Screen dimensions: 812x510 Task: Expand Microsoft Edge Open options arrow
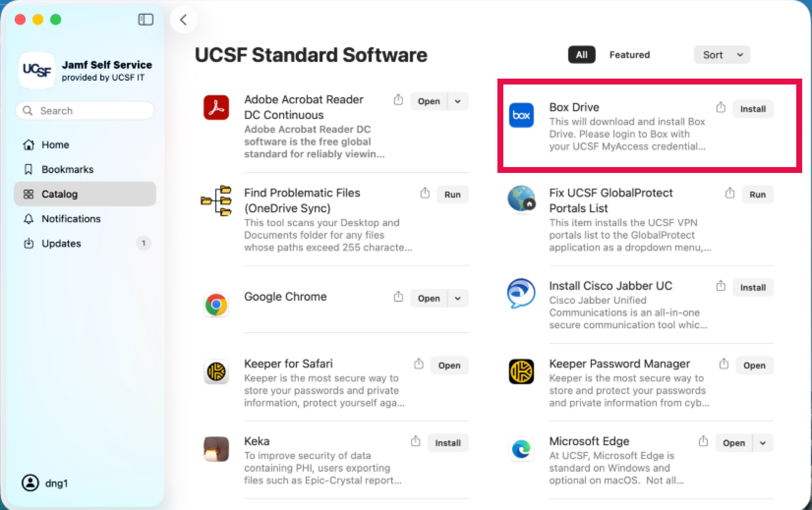point(763,443)
